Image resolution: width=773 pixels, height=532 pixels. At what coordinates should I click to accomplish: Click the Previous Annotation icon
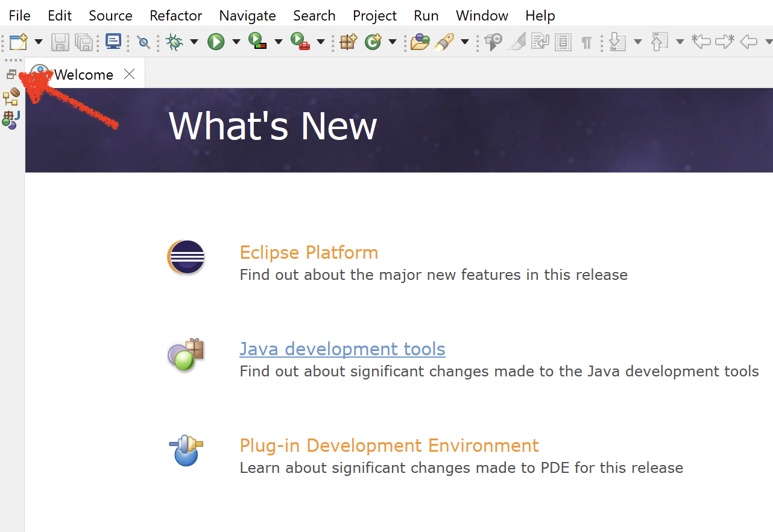click(660, 42)
